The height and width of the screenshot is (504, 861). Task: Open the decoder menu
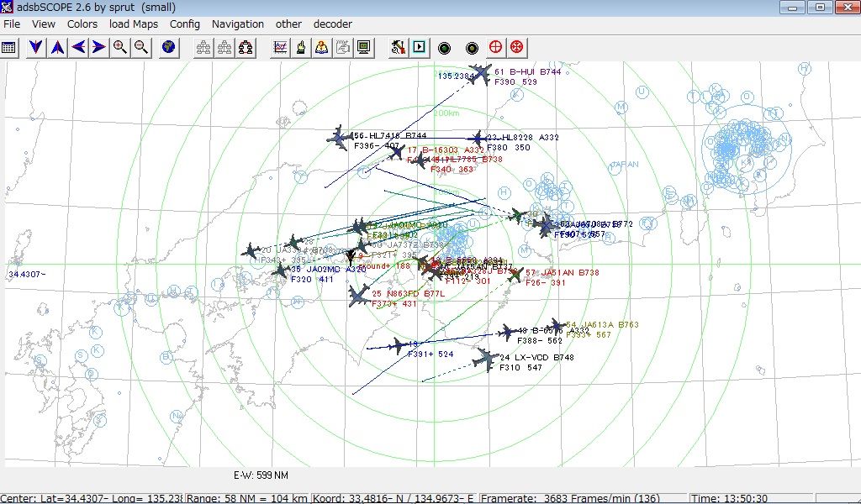coord(332,24)
